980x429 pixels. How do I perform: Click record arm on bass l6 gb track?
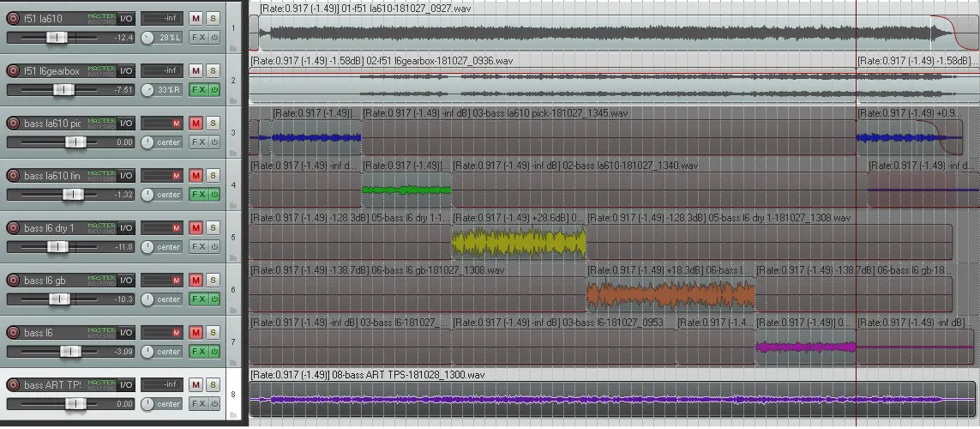[13, 281]
